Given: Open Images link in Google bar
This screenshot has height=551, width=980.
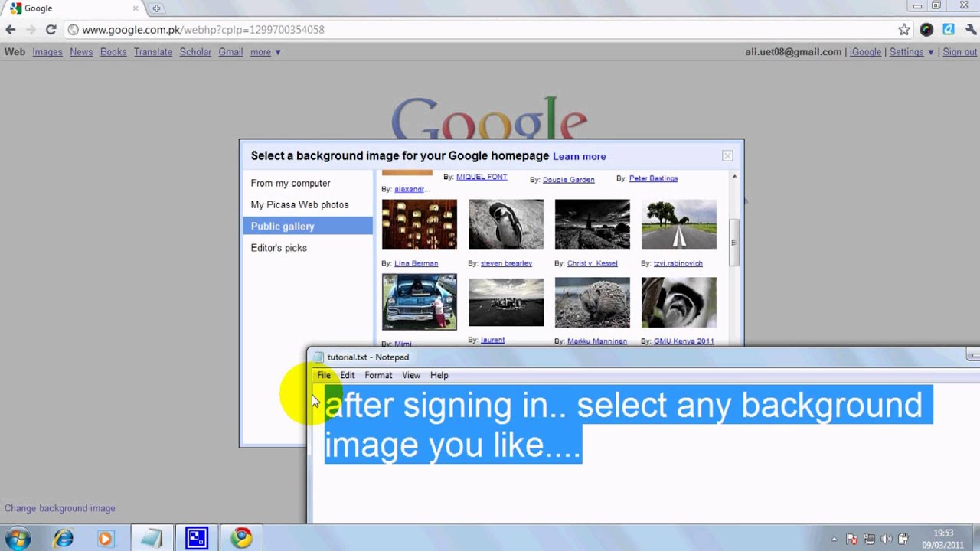Looking at the screenshot, I should 47,52.
